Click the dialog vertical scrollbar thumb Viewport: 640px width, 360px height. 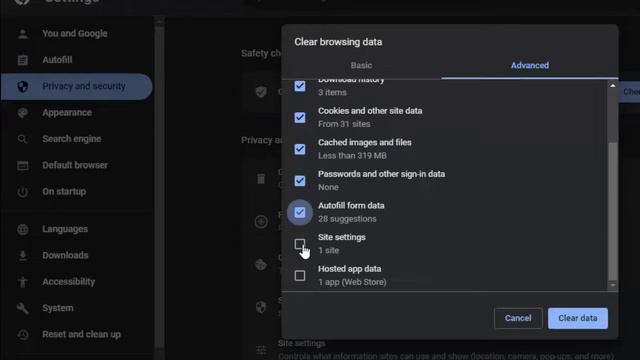point(613,210)
